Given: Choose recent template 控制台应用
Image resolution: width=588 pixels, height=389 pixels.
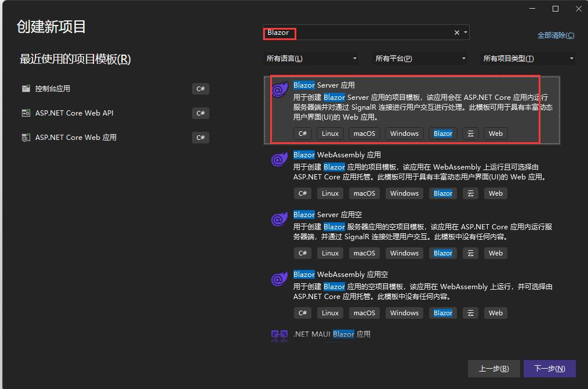Looking at the screenshot, I should click(x=53, y=89).
